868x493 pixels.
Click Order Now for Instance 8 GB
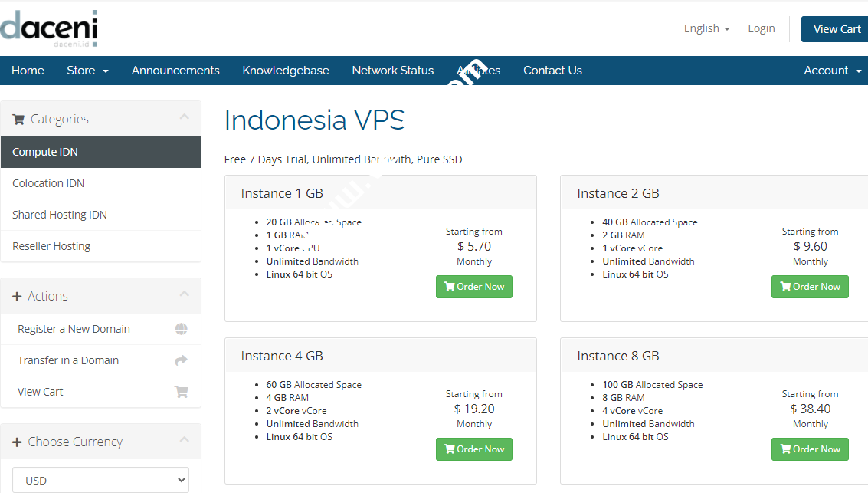tap(810, 449)
